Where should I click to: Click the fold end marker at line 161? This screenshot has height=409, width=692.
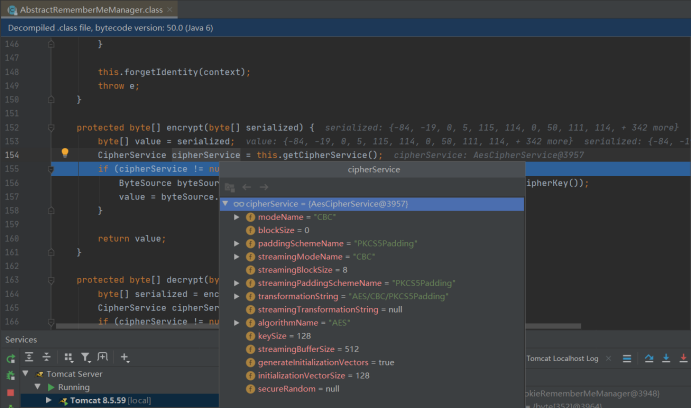51,252
